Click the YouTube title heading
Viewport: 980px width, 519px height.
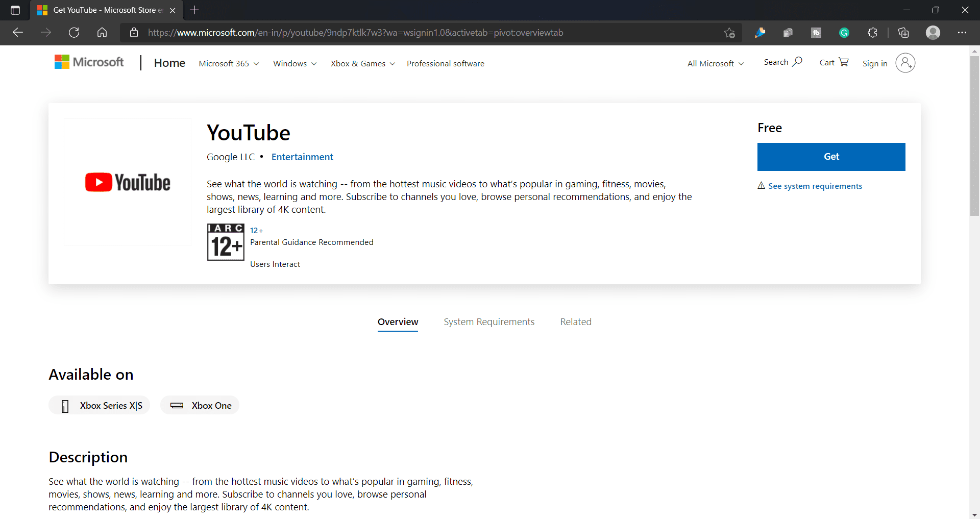tap(249, 133)
